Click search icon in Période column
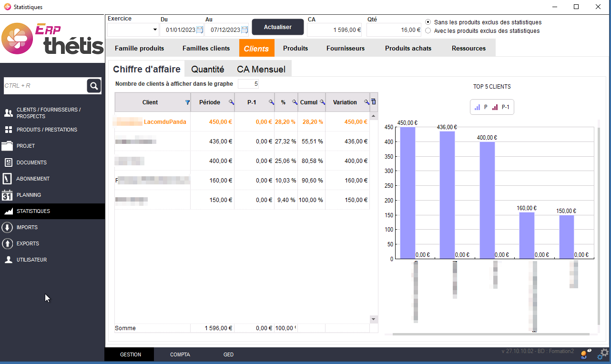This screenshot has height=364, width=611. point(231,102)
